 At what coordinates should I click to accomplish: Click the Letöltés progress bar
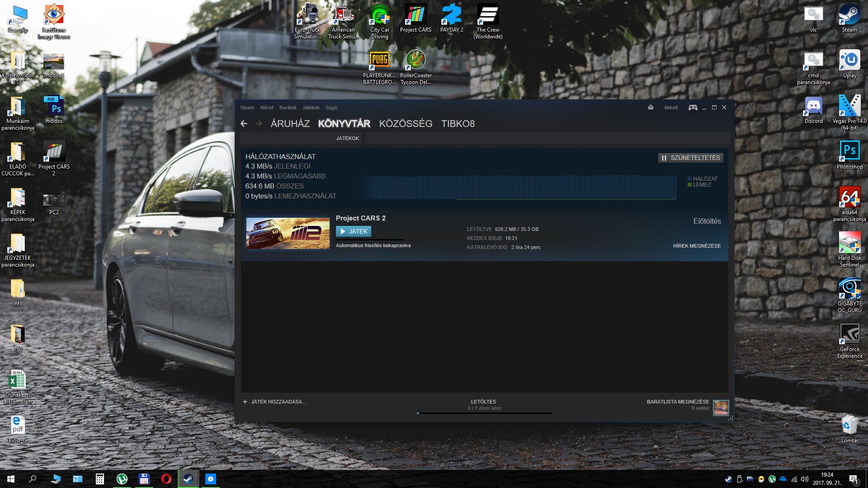[484, 413]
